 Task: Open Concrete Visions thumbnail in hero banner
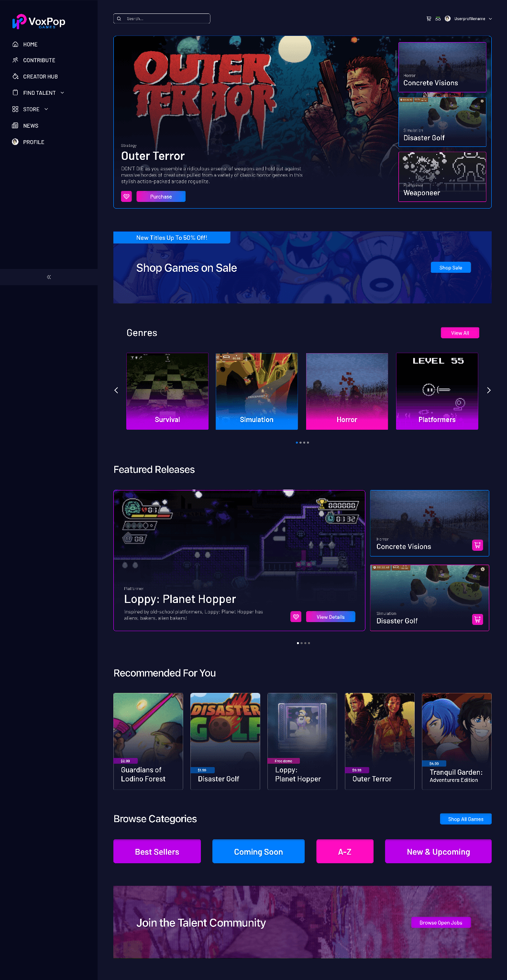click(x=442, y=67)
